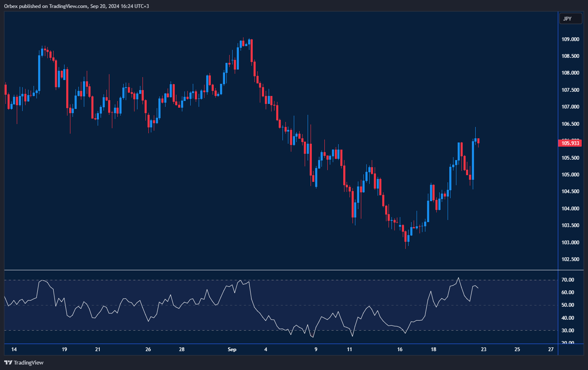Image resolution: width=588 pixels, height=370 pixels.
Task: Click the 102.500 price axis label
Action: point(570,259)
